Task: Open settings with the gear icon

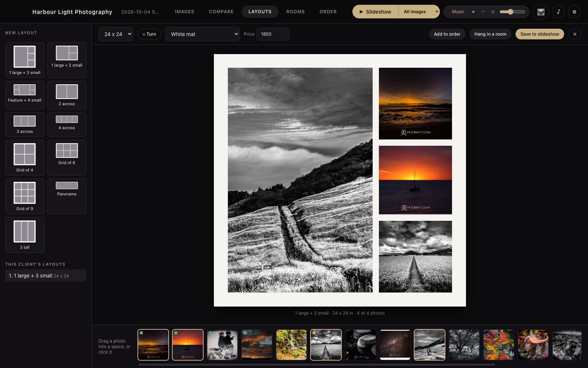Action: [x=574, y=12]
